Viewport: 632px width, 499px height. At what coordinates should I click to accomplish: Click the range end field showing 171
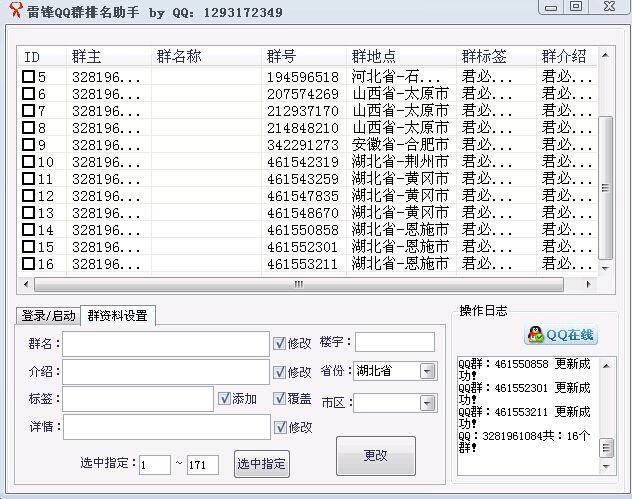pyautogui.click(x=203, y=465)
